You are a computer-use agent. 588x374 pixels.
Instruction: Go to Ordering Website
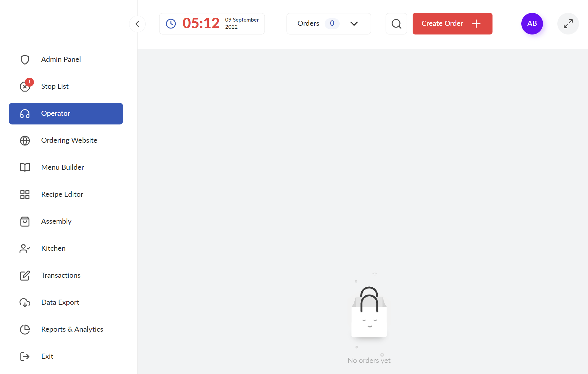pos(66,140)
